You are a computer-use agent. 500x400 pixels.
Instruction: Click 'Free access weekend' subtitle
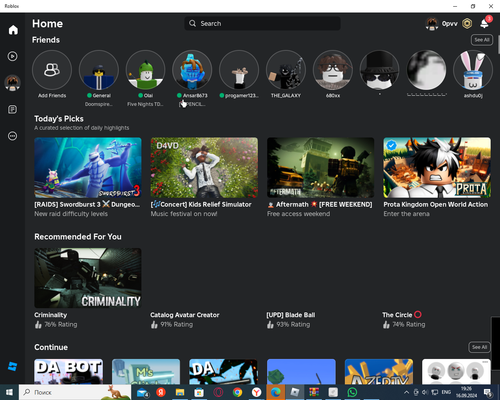point(298,214)
